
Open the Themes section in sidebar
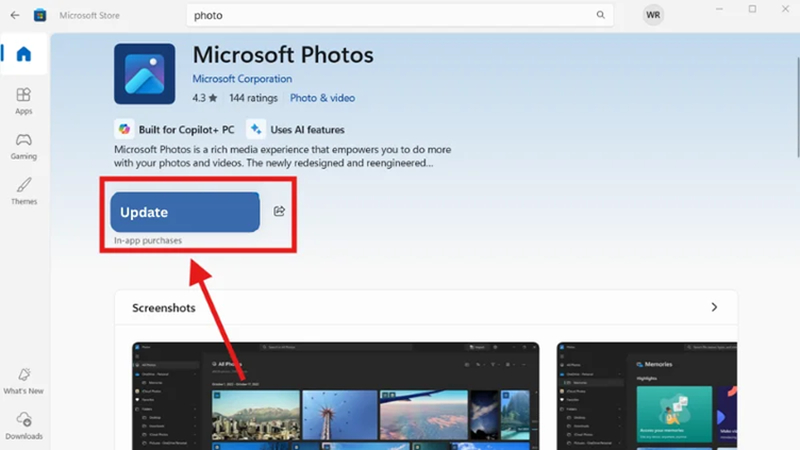[24, 191]
